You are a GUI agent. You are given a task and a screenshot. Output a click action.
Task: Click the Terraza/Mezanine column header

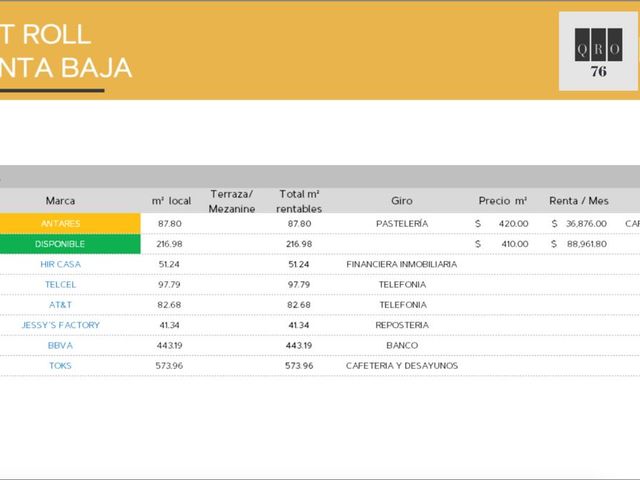pyautogui.click(x=232, y=201)
